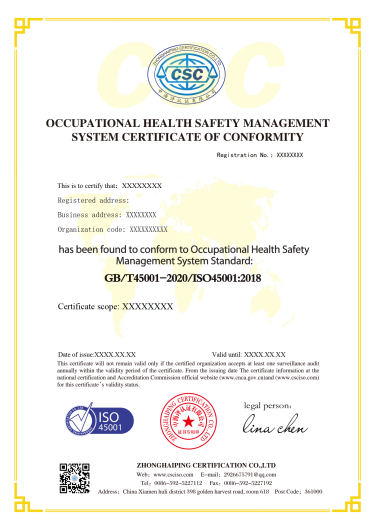Click the Occupational Health Safety certificate title
Screen dimensions: 375x530
[188, 130]
